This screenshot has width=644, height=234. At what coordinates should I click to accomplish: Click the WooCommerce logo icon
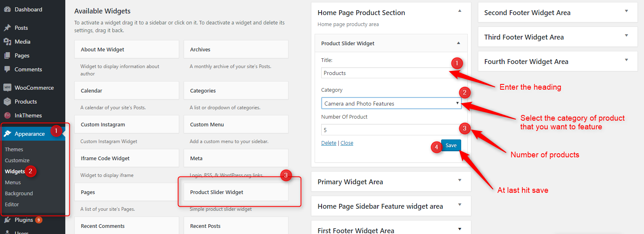[7, 88]
